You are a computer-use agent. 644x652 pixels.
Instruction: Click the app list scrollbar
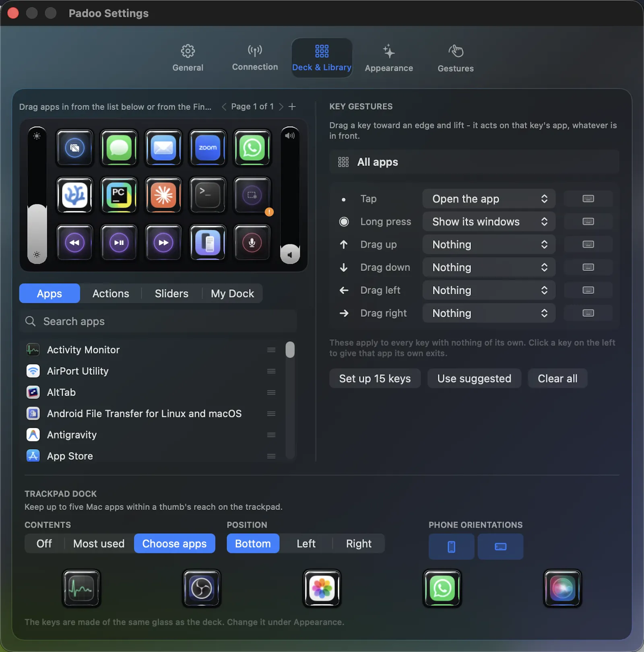[290, 350]
